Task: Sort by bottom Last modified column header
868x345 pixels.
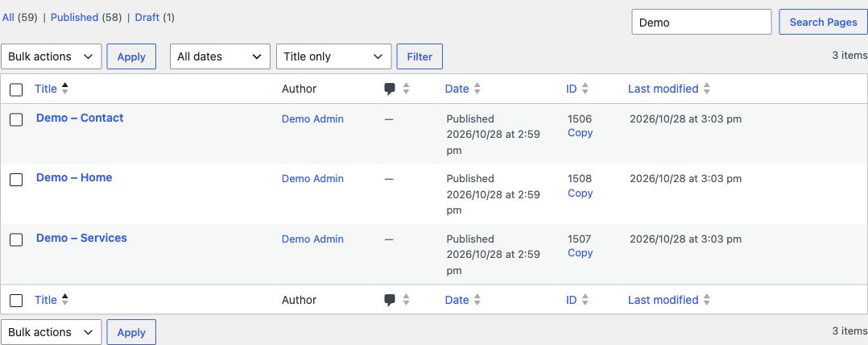Action: (x=663, y=300)
